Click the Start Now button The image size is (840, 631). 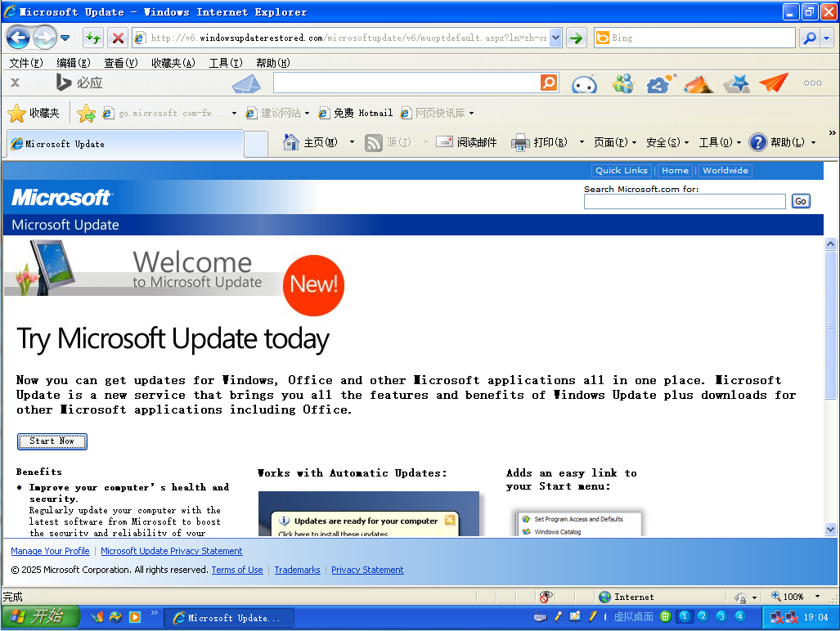click(x=52, y=441)
